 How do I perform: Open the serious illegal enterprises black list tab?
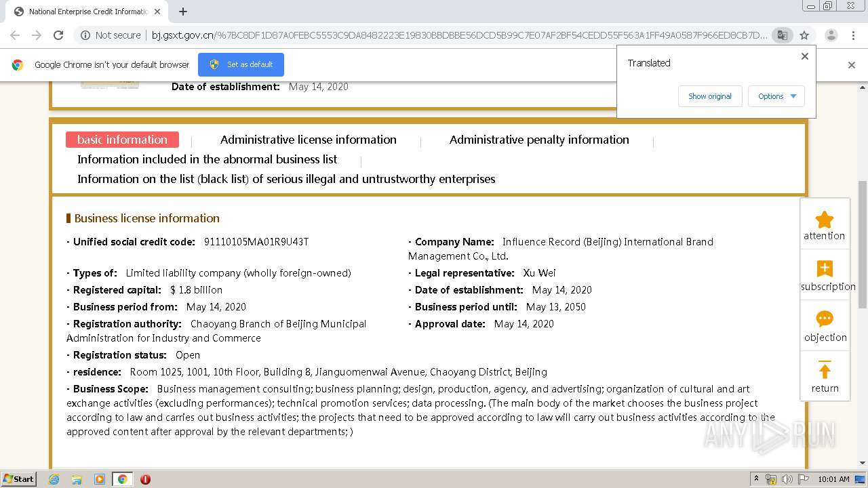[x=286, y=179]
